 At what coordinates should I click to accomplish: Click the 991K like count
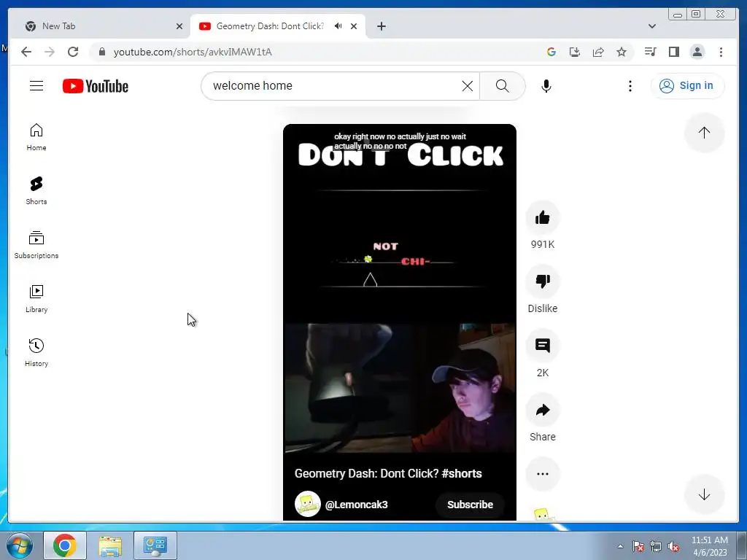point(543,244)
